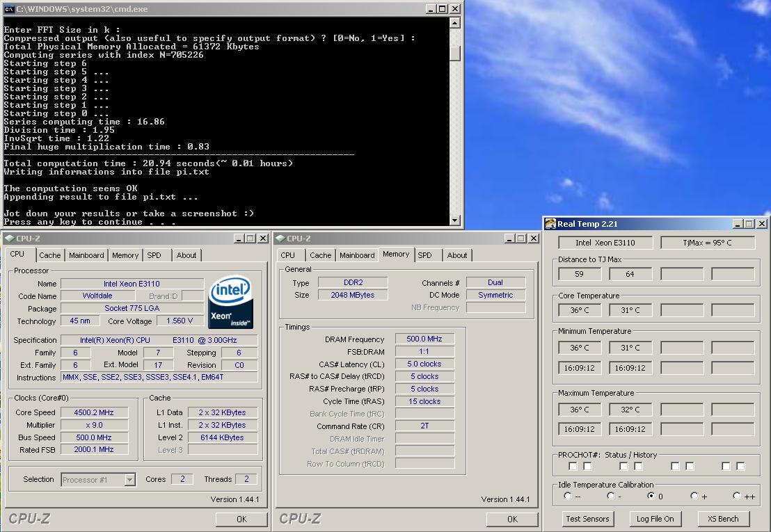Screen dimensions: 771x532
Task: Click the '1:1' FSB:DRAM ratio value
Action: 425,351
